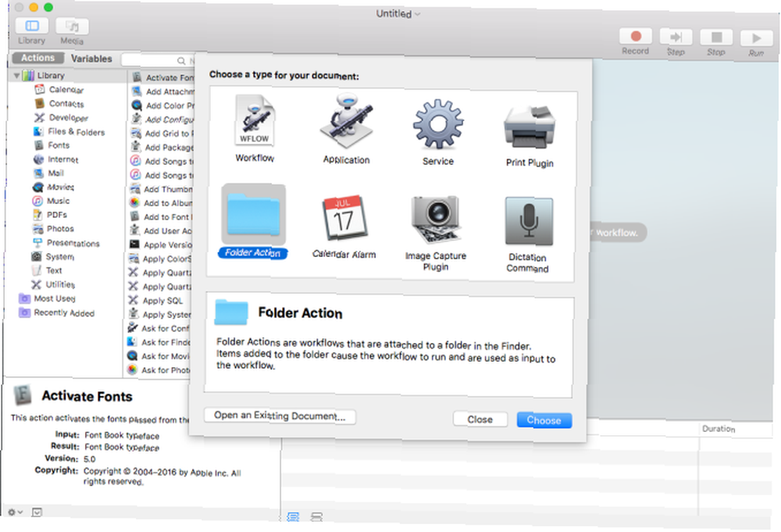Switch to the Variables tab
The image size is (781, 532).
pyautogui.click(x=91, y=59)
